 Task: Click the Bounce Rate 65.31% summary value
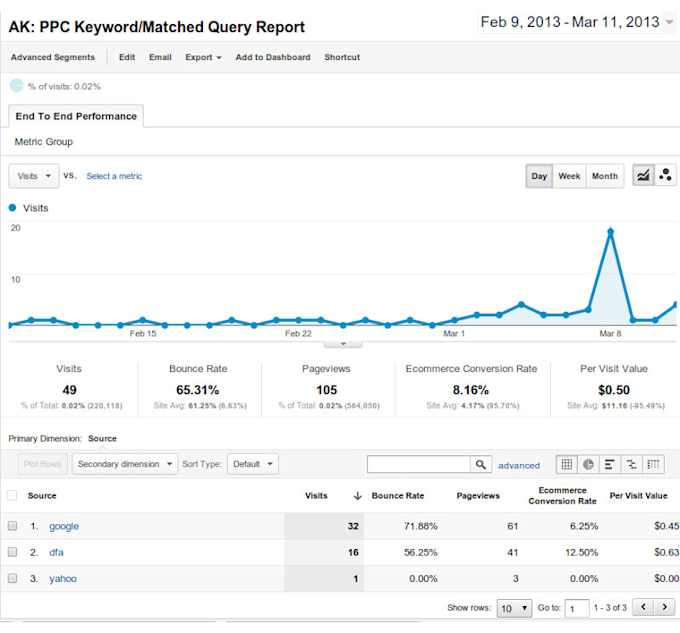pos(198,390)
